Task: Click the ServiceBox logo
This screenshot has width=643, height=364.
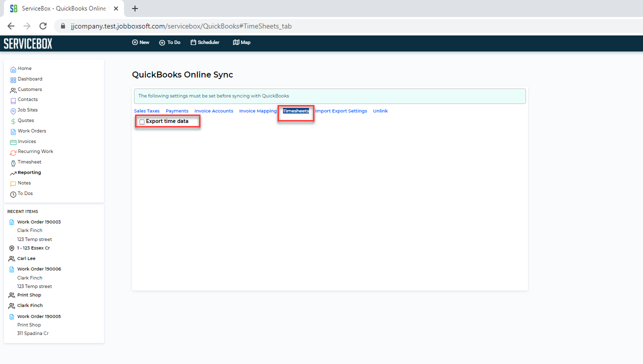Action: 28,43
